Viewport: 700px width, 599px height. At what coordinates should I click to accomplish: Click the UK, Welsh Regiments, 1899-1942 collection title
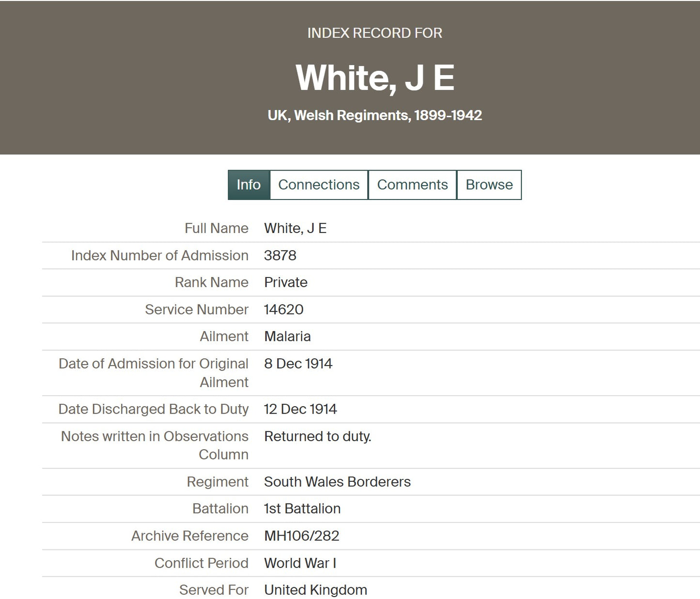tap(374, 115)
